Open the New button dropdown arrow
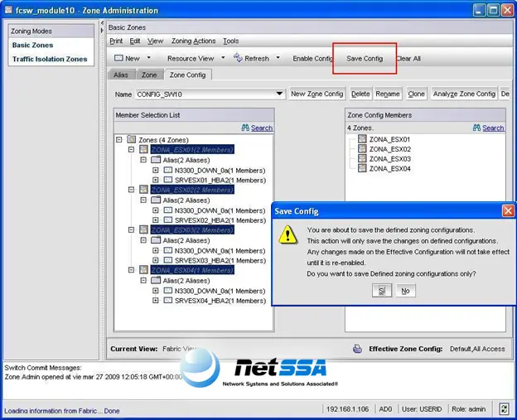 coord(148,58)
